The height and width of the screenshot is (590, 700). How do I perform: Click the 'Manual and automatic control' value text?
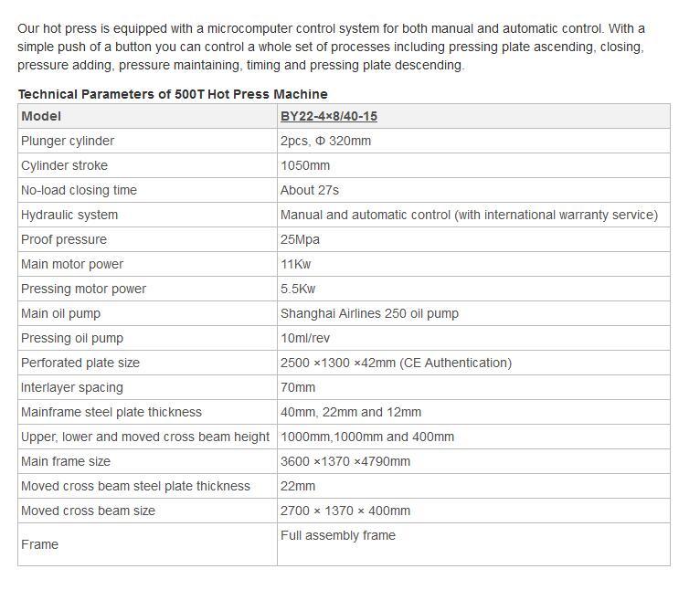pos(469,215)
